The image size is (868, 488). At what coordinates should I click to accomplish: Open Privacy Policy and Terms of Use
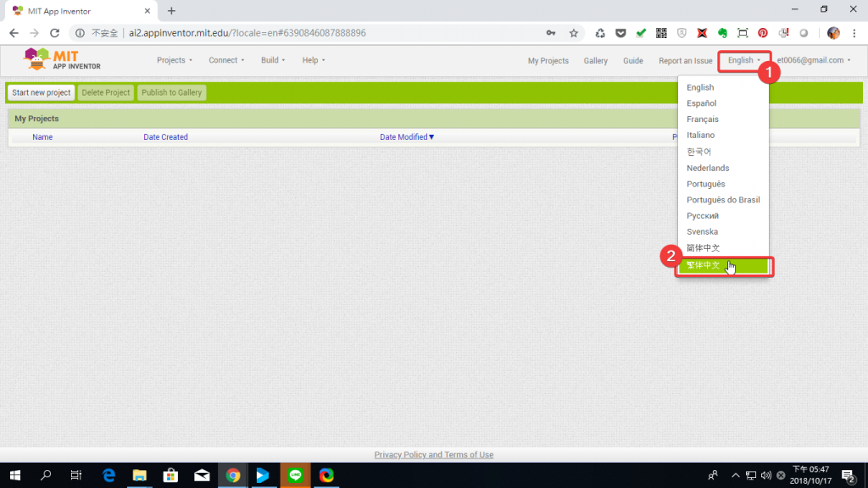pyautogui.click(x=434, y=455)
